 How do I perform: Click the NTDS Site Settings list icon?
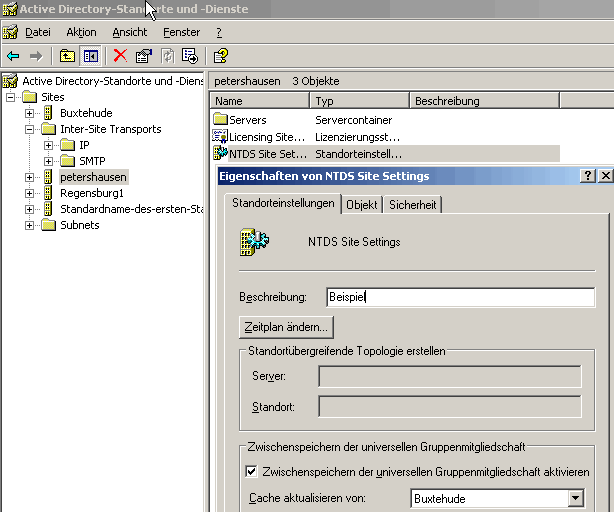(220, 153)
